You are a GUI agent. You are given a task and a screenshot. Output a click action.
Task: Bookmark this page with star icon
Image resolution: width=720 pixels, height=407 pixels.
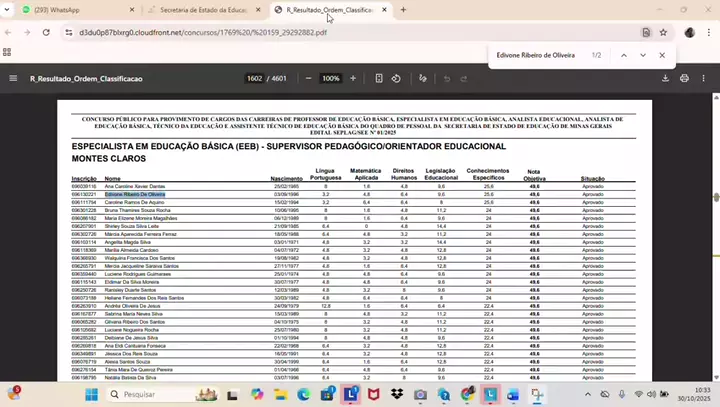coord(664,32)
